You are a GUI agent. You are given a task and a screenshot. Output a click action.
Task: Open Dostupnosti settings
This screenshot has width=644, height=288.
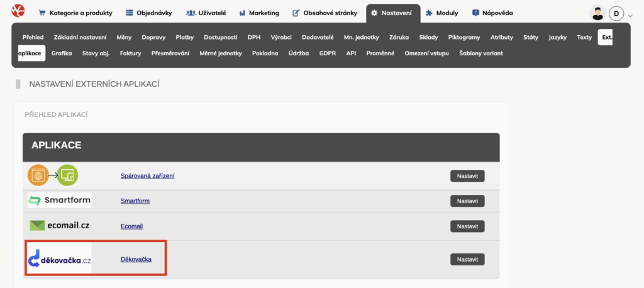[221, 37]
